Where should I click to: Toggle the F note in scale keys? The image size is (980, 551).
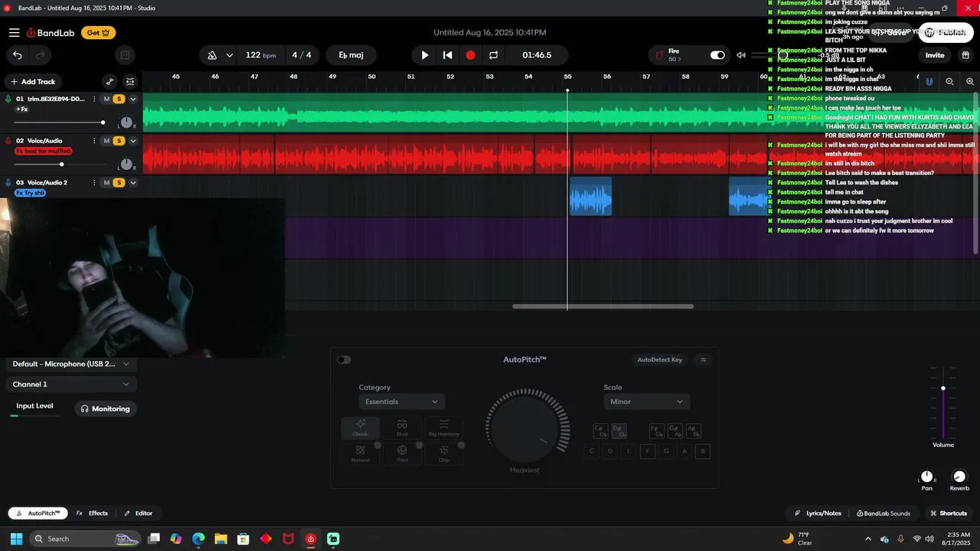pyautogui.click(x=648, y=452)
